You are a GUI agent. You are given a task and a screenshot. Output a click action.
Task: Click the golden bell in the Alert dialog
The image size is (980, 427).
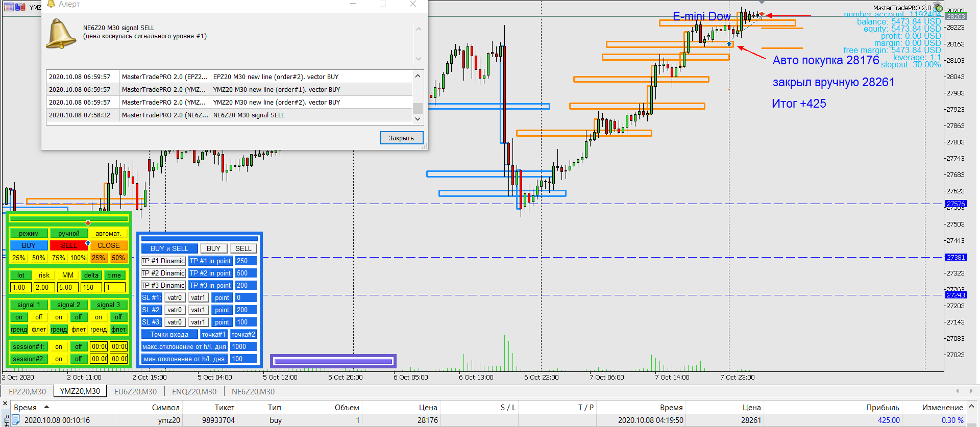[61, 34]
